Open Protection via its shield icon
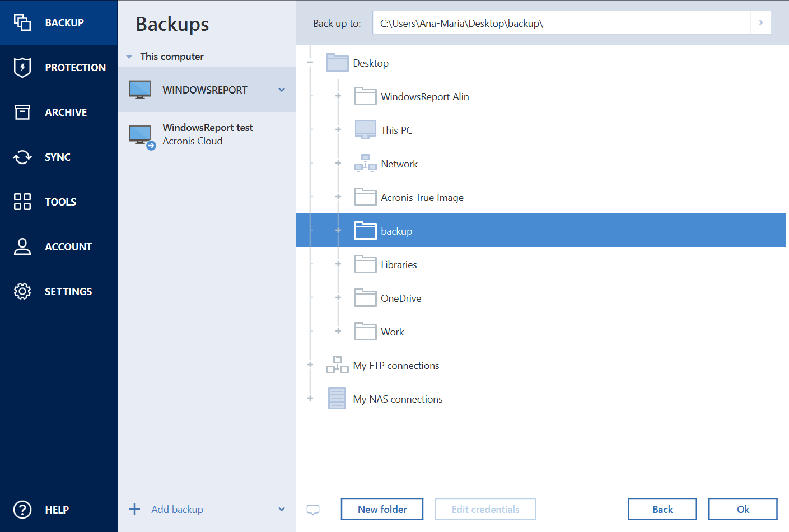The width and height of the screenshot is (789, 532). [22, 67]
